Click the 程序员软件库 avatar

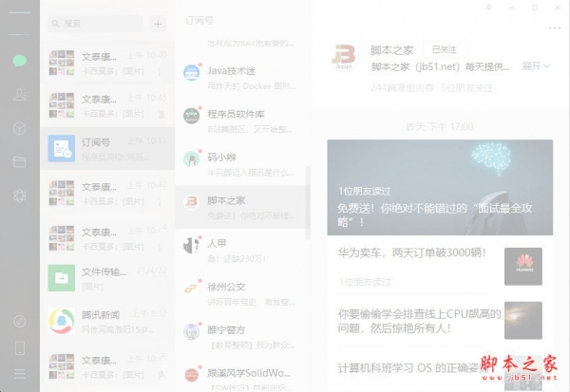click(191, 116)
